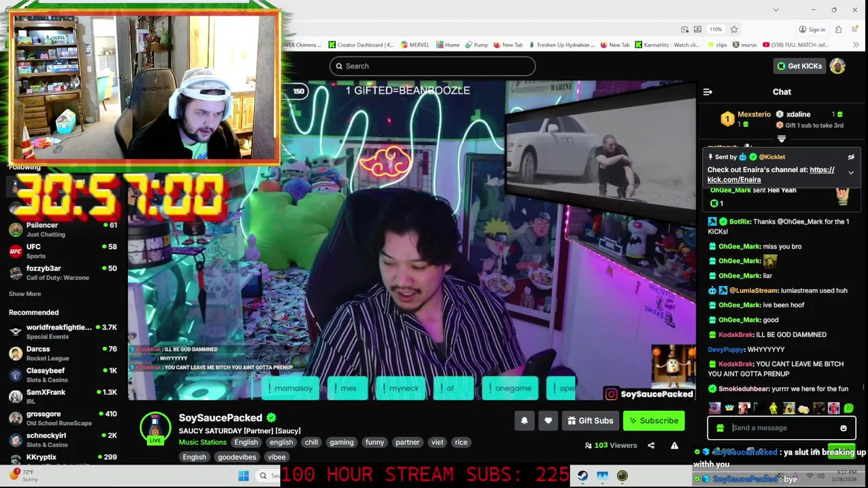The height and width of the screenshot is (488, 868).
Task: Open the emoji picker in chat input
Action: pyautogui.click(x=844, y=428)
